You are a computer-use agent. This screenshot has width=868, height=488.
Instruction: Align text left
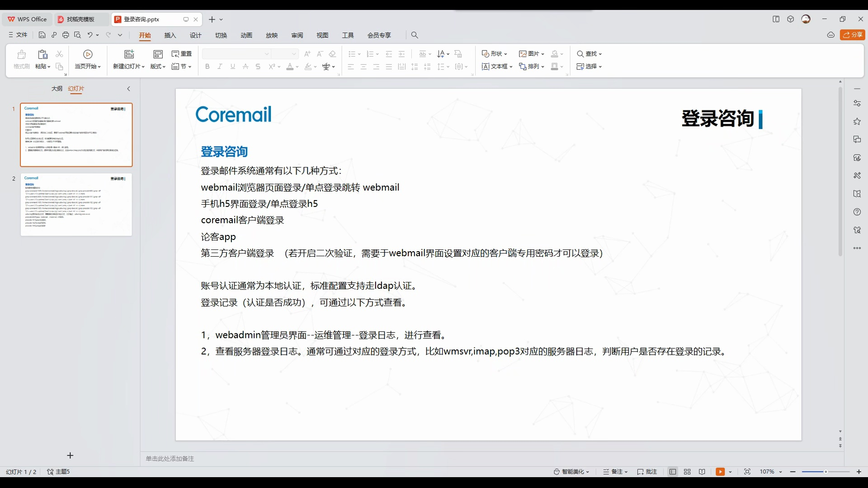[x=351, y=66]
